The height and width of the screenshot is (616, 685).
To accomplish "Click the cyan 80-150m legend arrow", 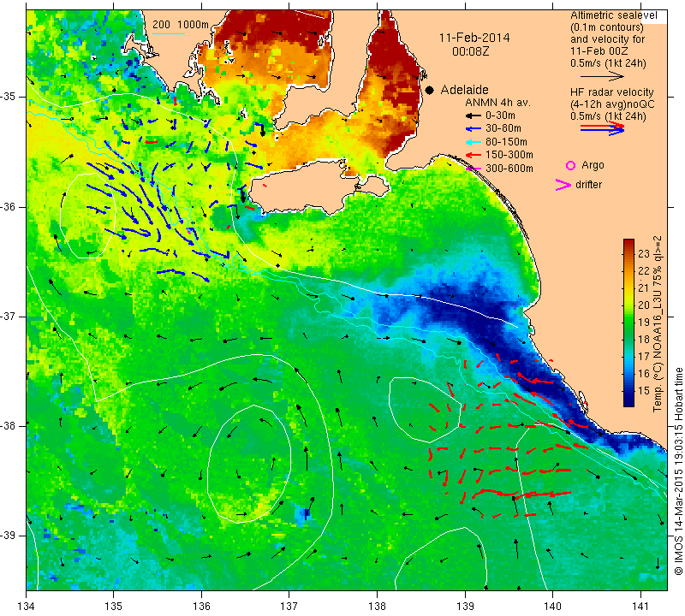I will tap(473, 142).
